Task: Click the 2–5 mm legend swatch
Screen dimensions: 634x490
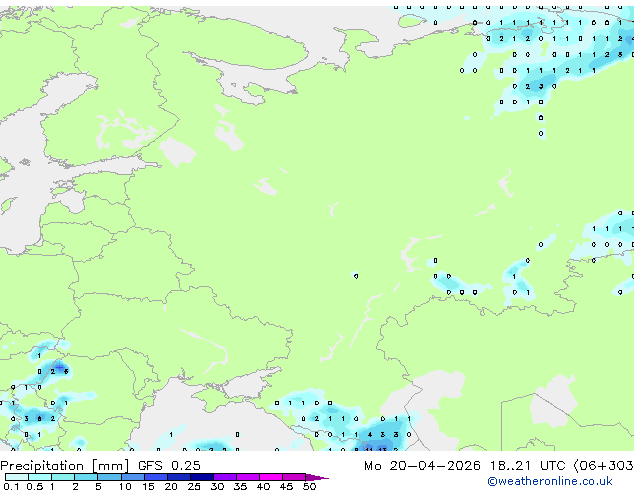Action: pyautogui.click(x=86, y=477)
